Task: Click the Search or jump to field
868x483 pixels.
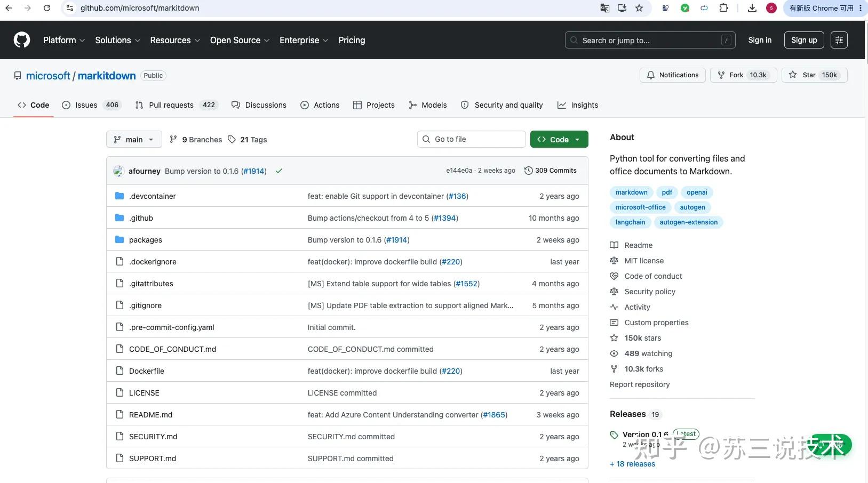Action: 650,40
